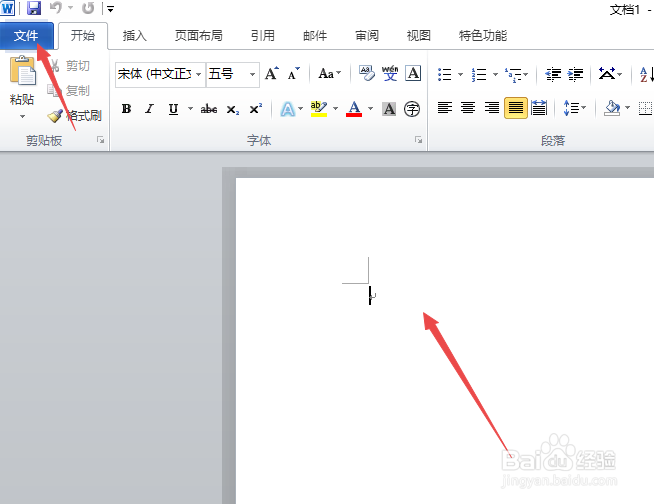Click the Word application icon in title bar
654x504 pixels.
tap(8, 8)
